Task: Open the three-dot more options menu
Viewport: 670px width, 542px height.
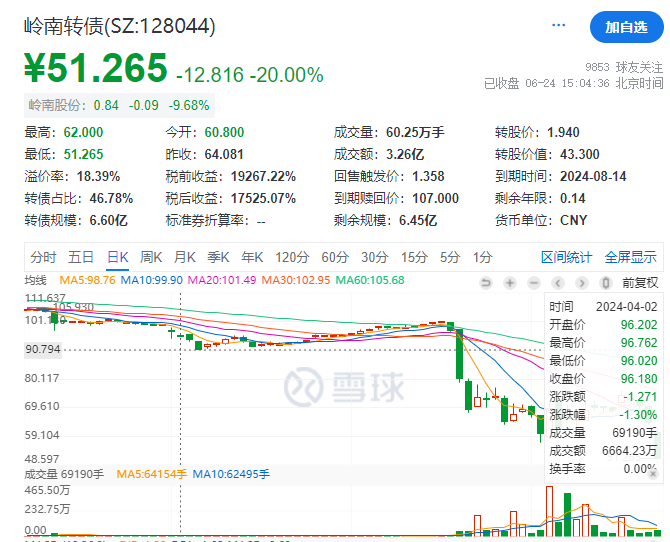Action: pyautogui.click(x=558, y=26)
